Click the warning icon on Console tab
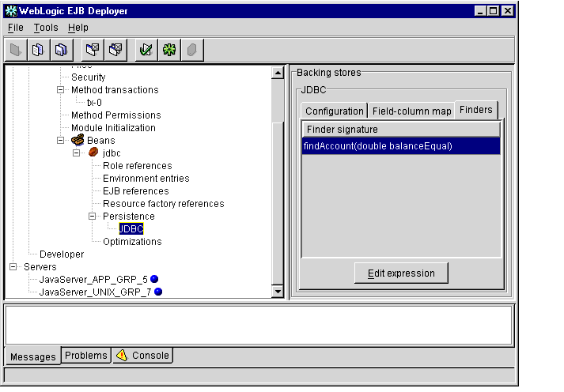The height and width of the screenshot is (392, 564). (122, 355)
